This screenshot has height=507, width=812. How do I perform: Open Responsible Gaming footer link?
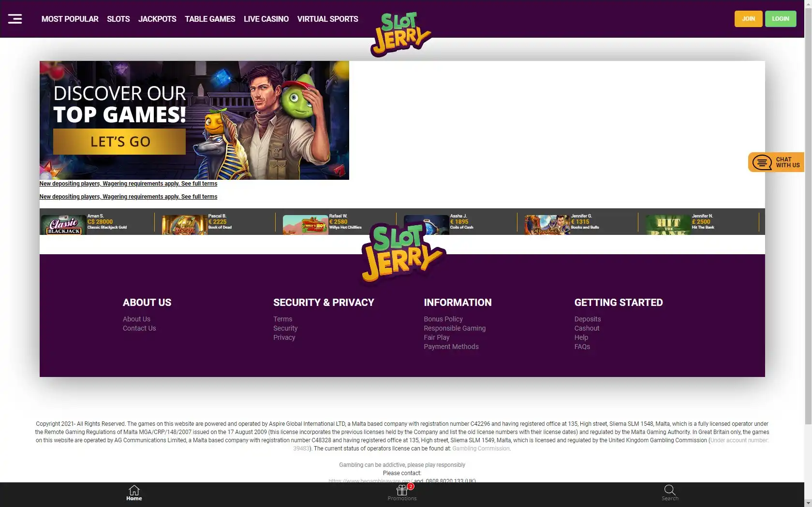(x=455, y=328)
